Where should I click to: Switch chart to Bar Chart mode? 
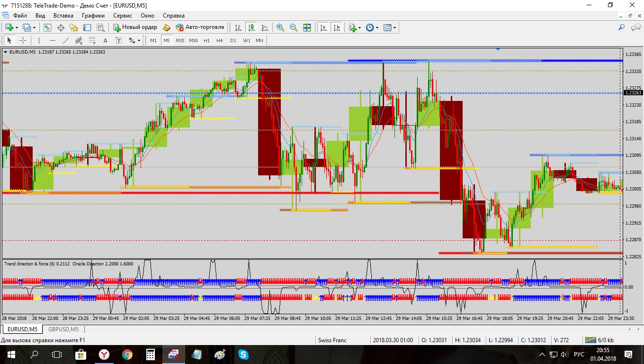[x=238, y=27]
